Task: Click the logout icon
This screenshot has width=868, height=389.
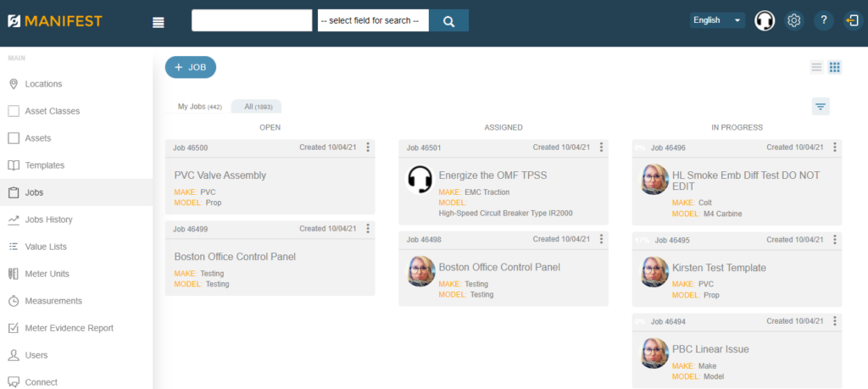Action: click(x=853, y=20)
